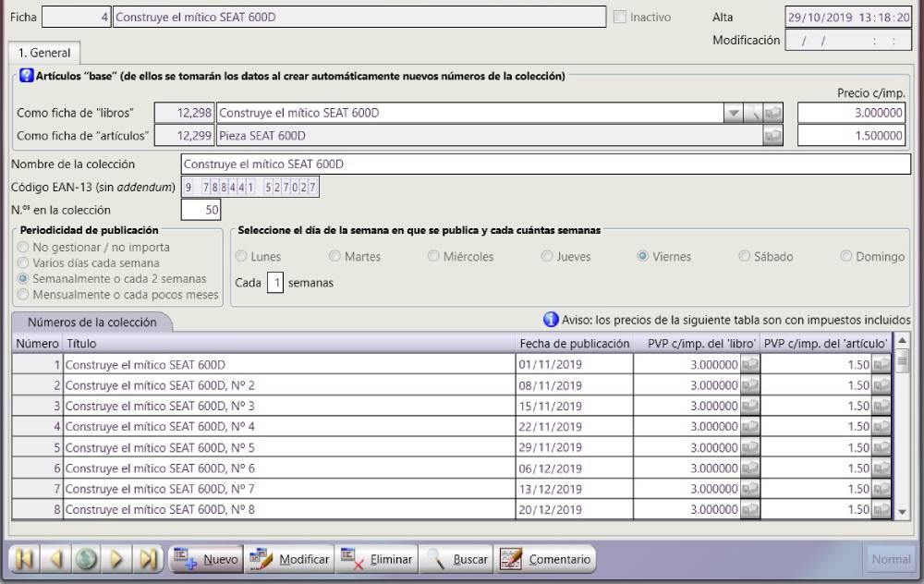
Task: Switch to the '1. General' tab
Action: (44, 54)
